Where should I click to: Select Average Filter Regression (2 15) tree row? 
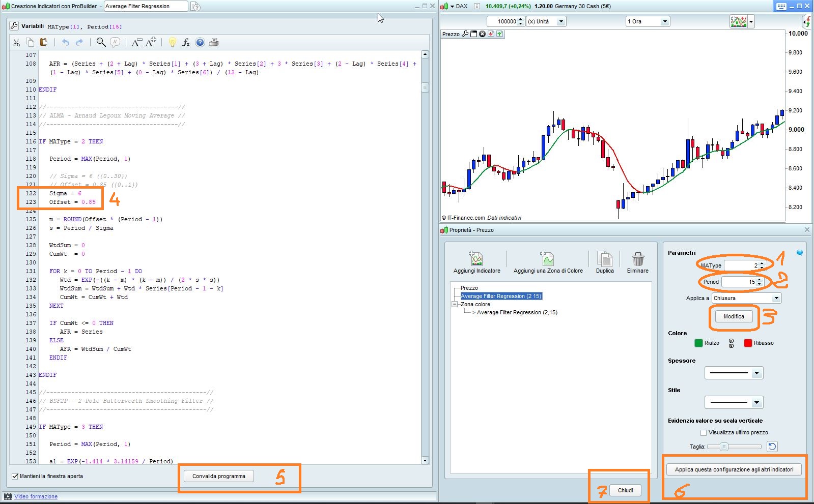[501, 296]
